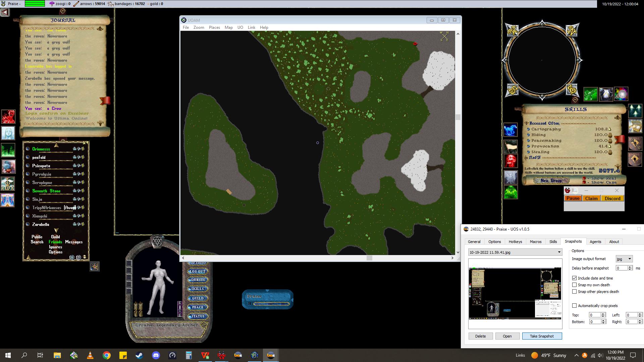The height and width of the screenshot is (362, 644).
Task: Open the Places menu in UOAM
Action: 214,27
